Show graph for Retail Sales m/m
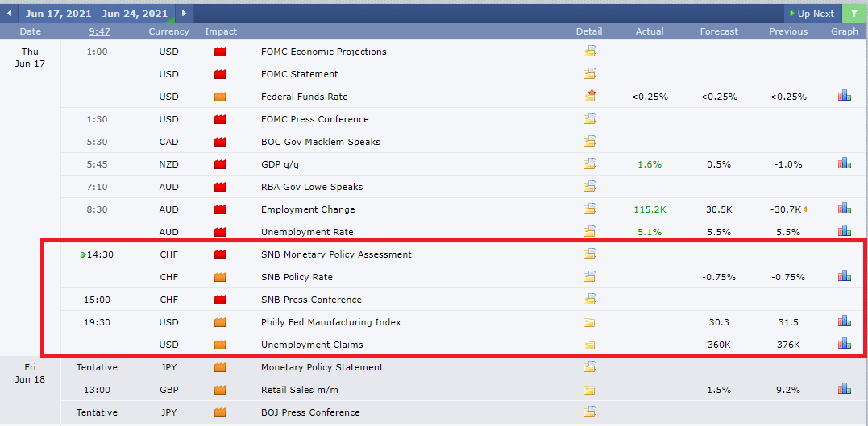 pos(844,390)
